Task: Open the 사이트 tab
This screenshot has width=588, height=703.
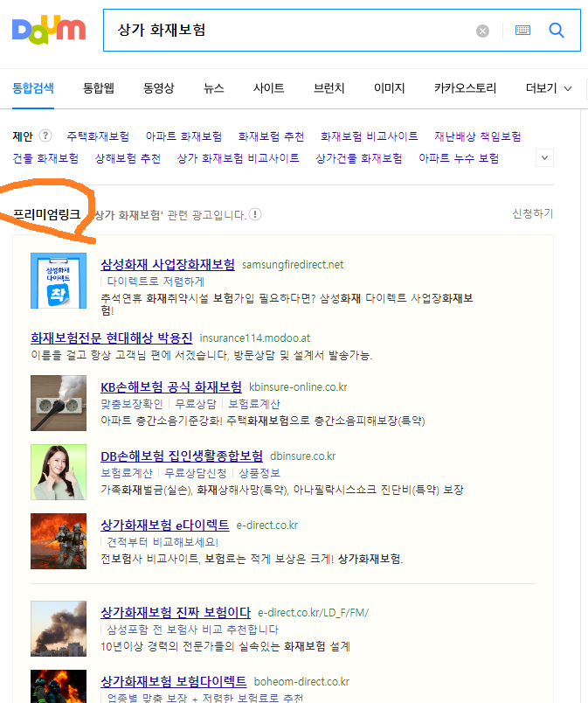Action: (x=269, y=87)
